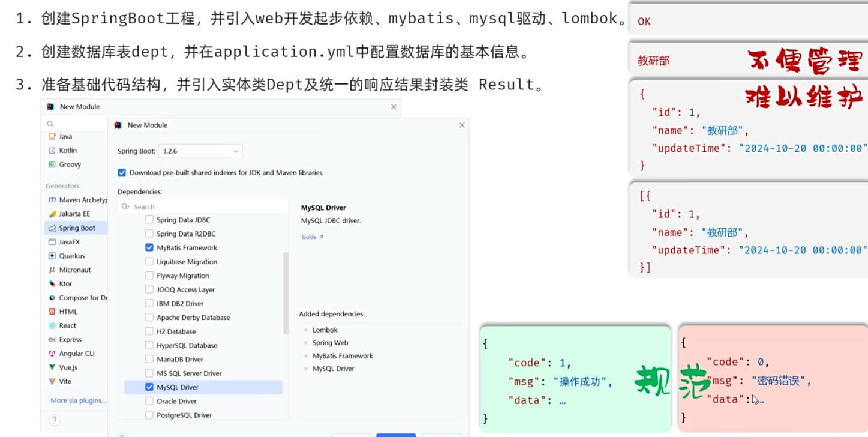Screen dimensions: 868x437
Task: Check IBM DB2 Driver dependency
Action: coord(149,304)
